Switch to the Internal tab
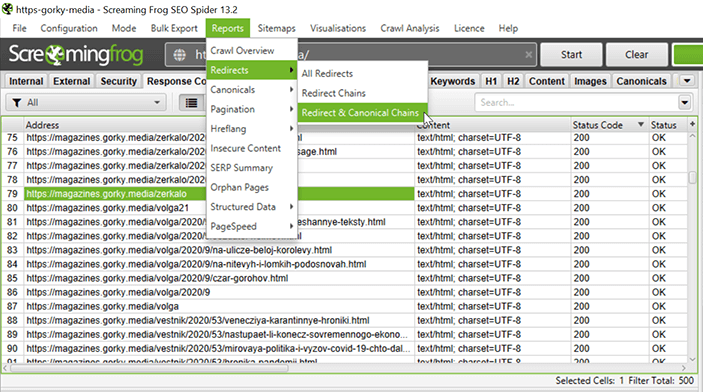 click(x=26, y=81)
